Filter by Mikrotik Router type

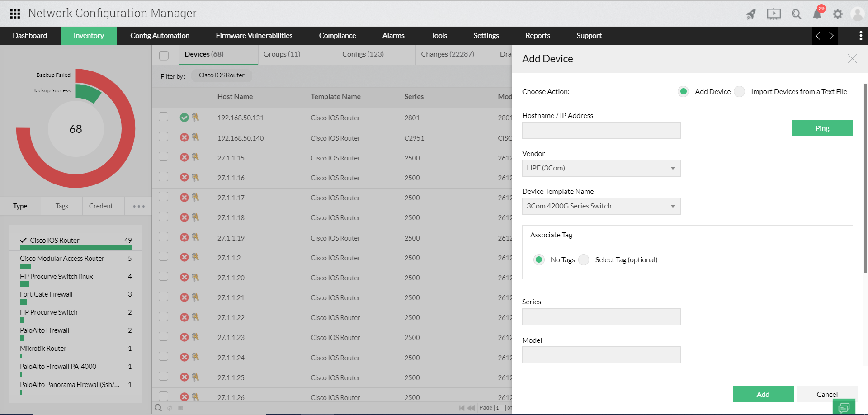point(75,350)
